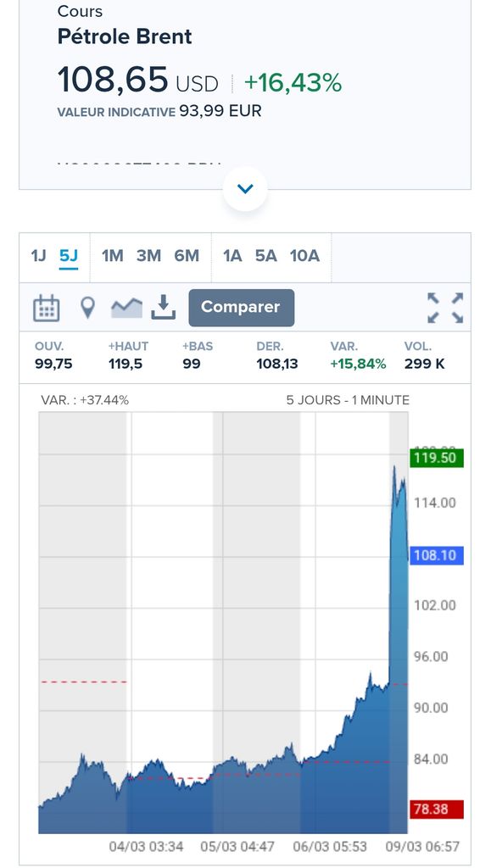
Task: Click the DER. value 108,13
Action: [276, 364]
